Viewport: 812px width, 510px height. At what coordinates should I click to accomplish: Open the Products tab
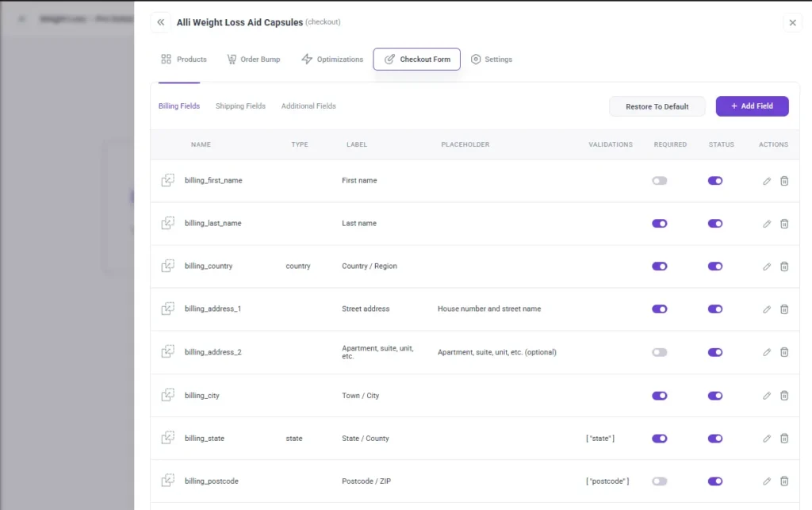coord(184,59)
